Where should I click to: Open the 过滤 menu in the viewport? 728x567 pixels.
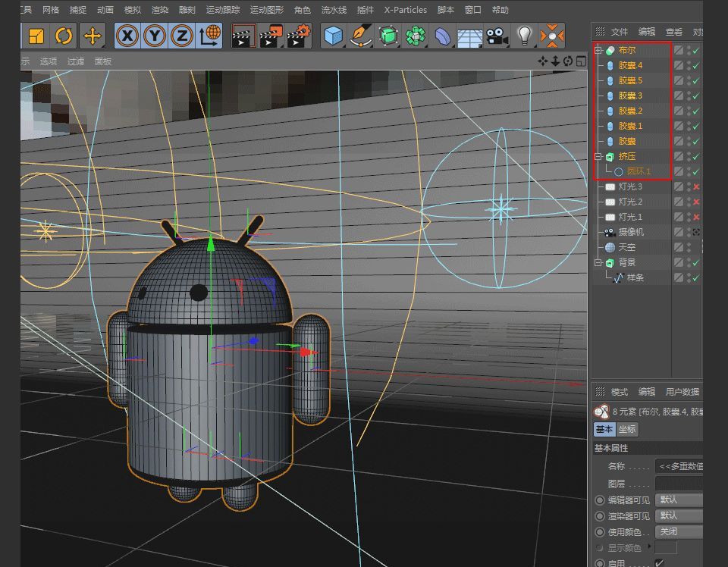(x=76, y=61)
